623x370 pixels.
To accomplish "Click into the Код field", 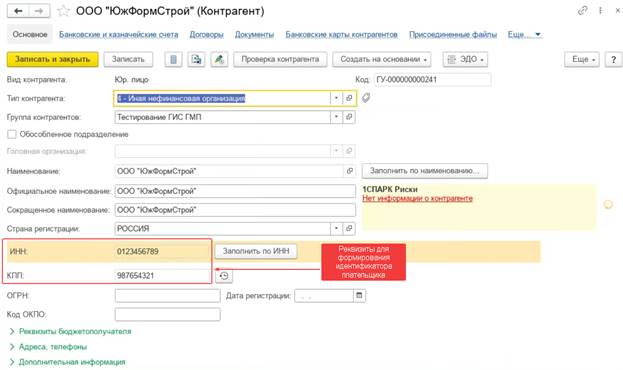I will [433, 79].
